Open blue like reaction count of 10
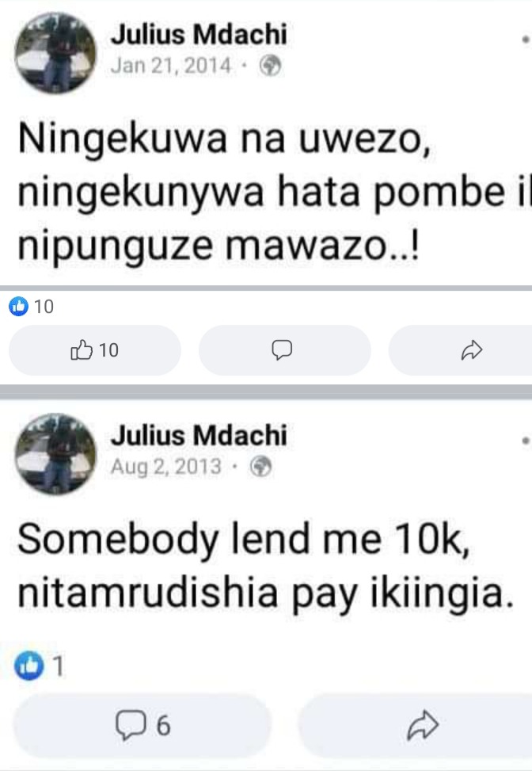 (31, 307)
